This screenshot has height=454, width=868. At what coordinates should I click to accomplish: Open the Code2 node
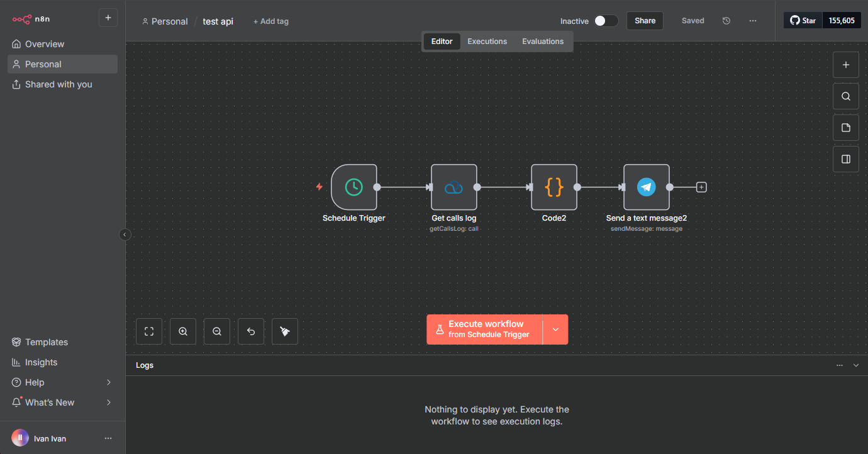pyautogui.click(x=554, y=187)
